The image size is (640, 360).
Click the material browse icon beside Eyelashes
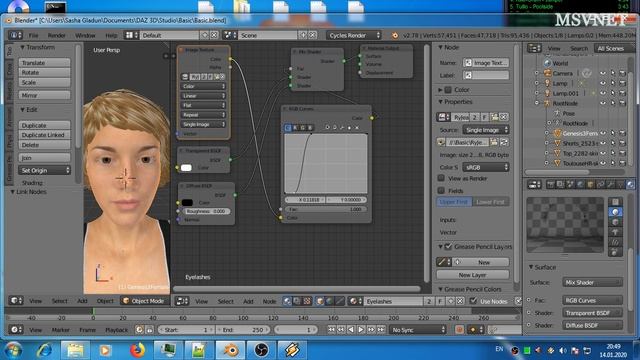point(355,301)
